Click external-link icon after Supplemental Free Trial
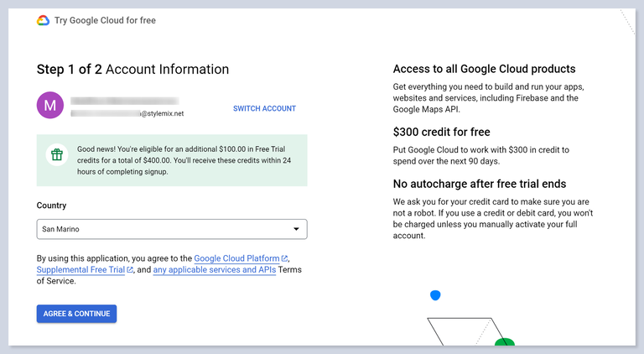 click(x=130, y=270)
